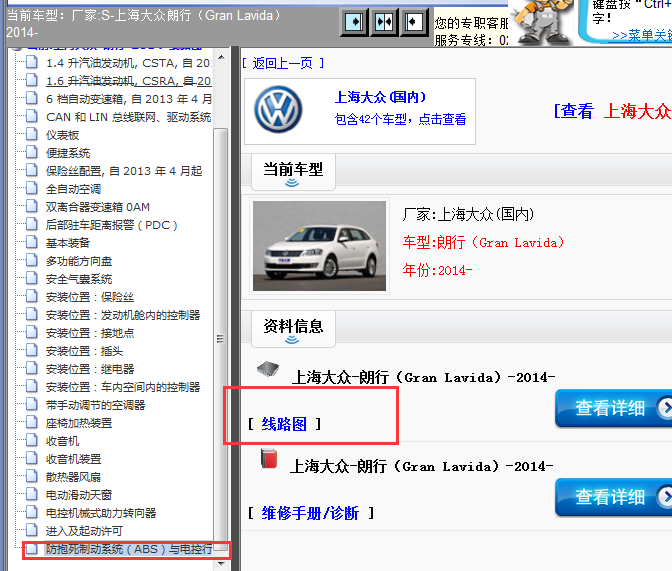
Task: Click 车型:朗行 (Gran Lavida) text
Action: point(483,243)
